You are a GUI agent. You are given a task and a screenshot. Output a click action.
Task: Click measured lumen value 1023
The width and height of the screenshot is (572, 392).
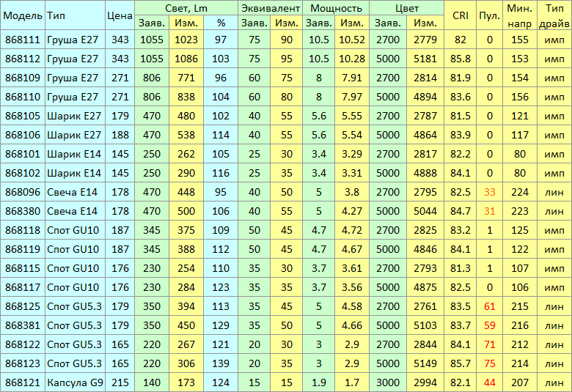186,40
